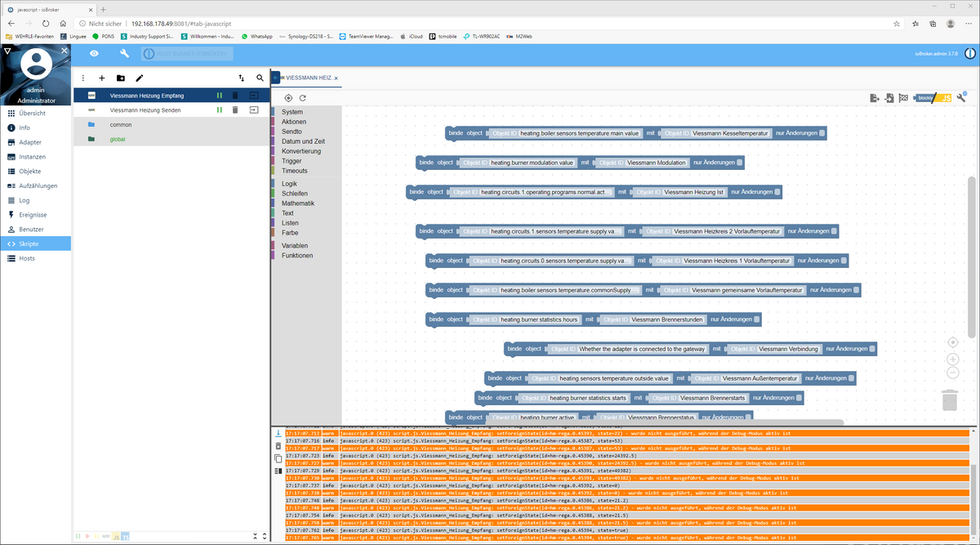Check 'nur Änderungen' for Viessmann Heizung Ist
The width and height of the screenshot is (980, 545).
pos(777,192)
